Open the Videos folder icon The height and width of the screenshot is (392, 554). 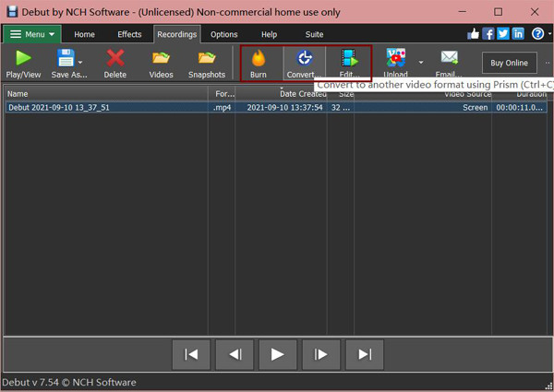click(x=161, y=58)
